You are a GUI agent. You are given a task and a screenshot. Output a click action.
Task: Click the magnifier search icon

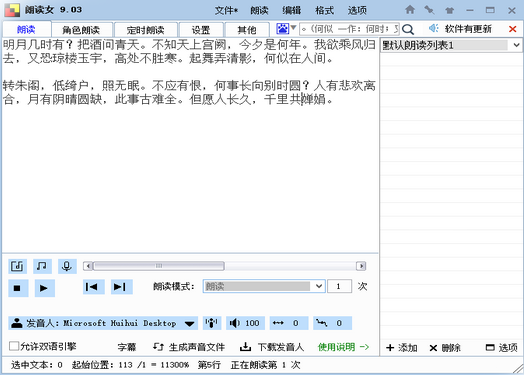click(408, 29)
